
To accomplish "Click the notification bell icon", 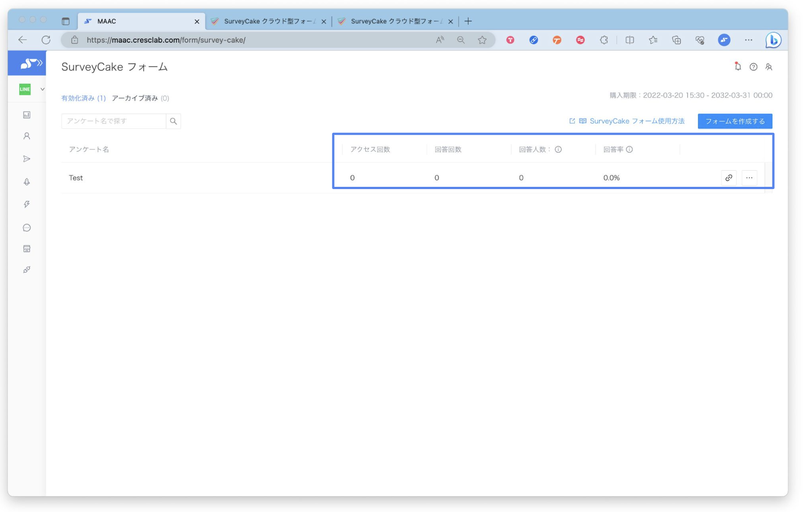I will [737, 67].
